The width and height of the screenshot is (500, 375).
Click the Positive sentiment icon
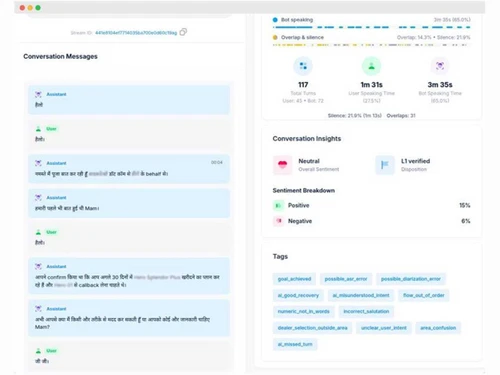pos(278,205)
